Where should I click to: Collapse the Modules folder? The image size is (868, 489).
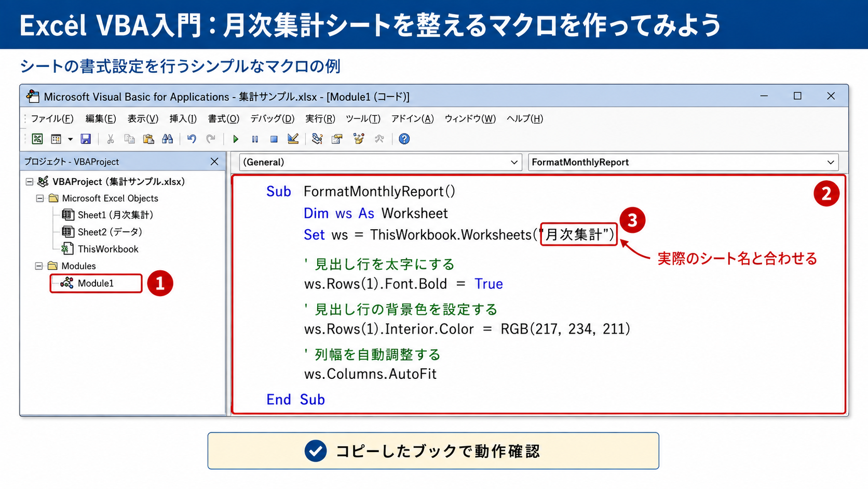[x=39, y=266]
